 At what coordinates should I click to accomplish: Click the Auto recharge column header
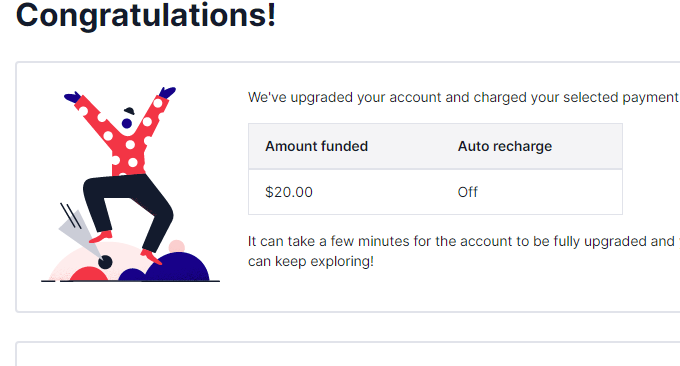tap(505, 146)
